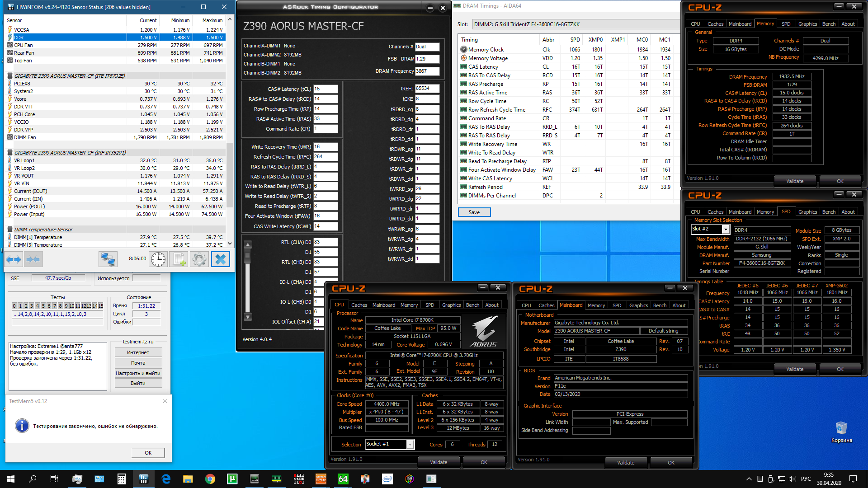
Task: Reset the HWiNFO clock timer icon
Action: (x=158, y=259)
